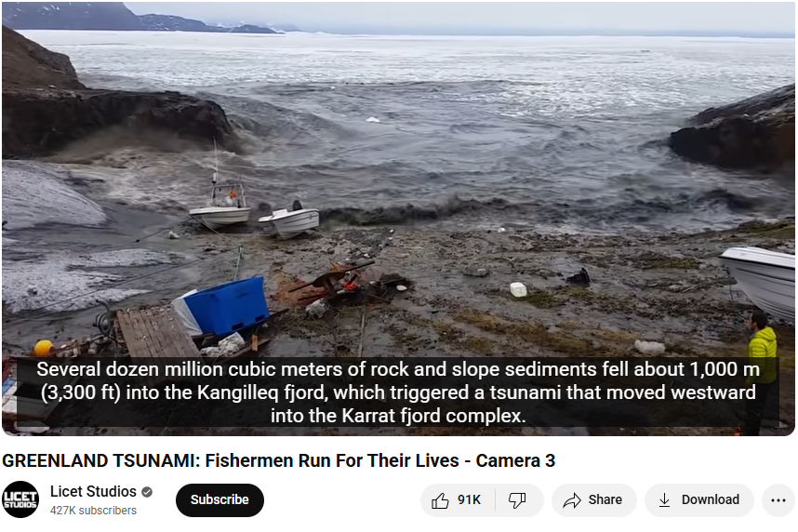Click the verified checkmark badge
798x532 pixels.
pyautogui.click(x=147, y=492)
